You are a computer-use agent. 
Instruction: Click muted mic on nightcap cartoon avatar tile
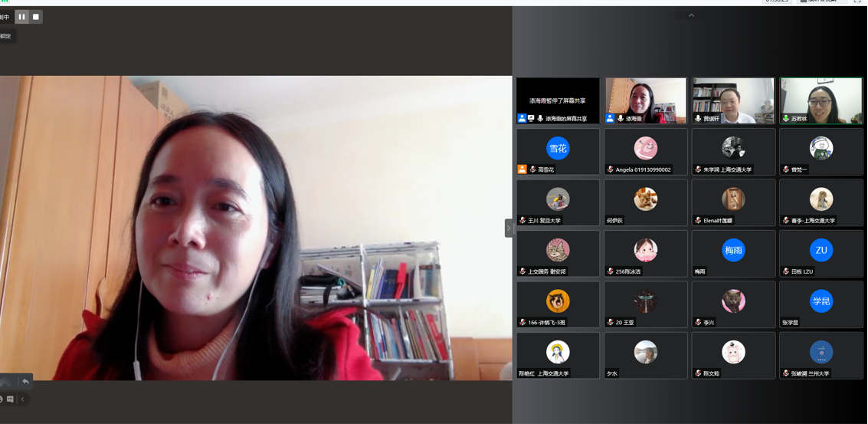point(785,169)
